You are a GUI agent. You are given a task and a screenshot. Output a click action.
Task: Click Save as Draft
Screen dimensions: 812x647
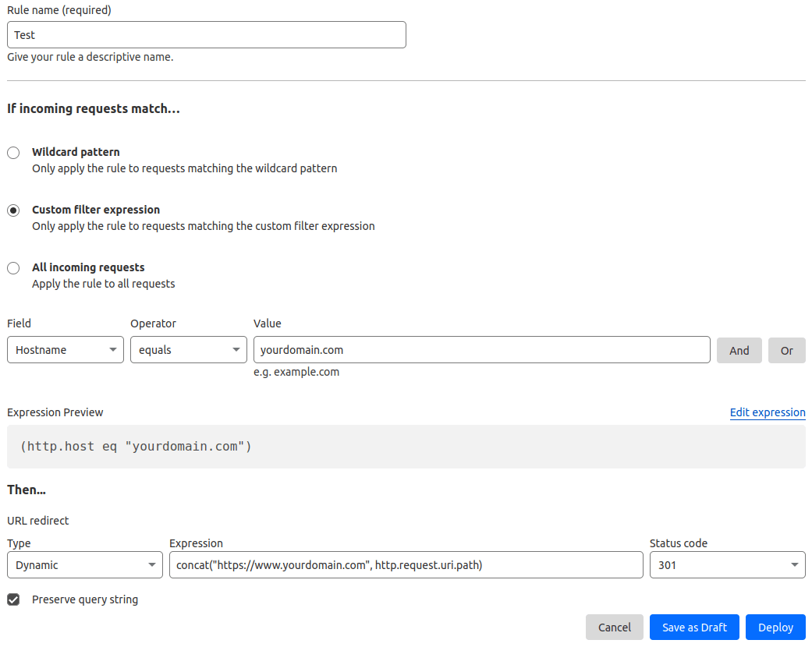point(694,627)
